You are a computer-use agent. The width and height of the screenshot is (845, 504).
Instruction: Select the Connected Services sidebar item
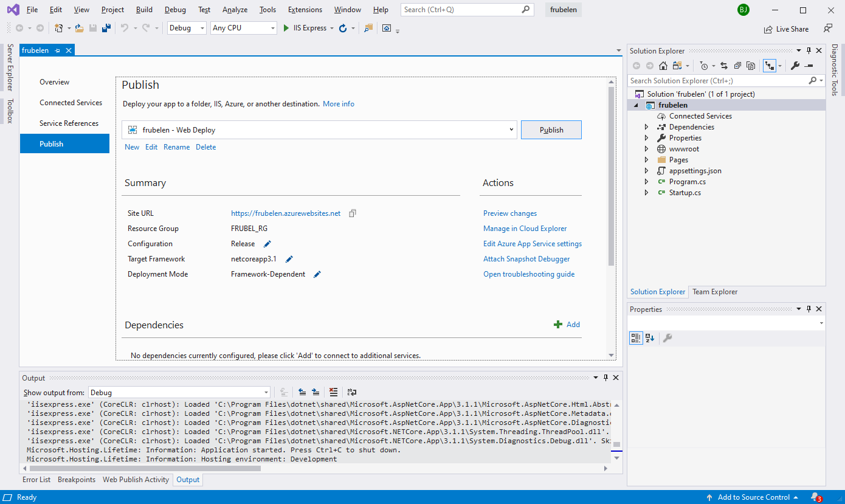point(71,103)
